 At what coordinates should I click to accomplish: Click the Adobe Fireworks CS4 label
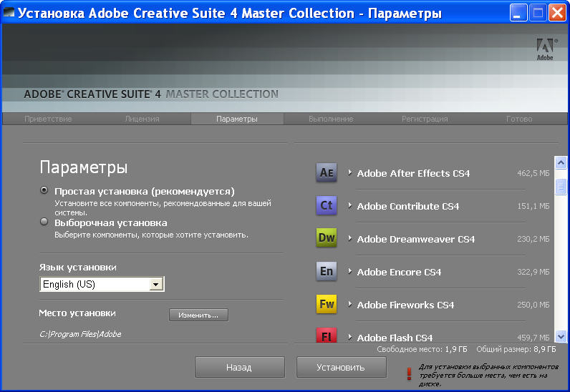[406, 305]
